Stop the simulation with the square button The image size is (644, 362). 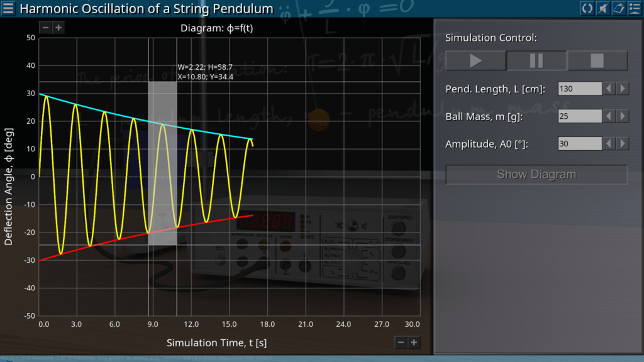(597, 61)
